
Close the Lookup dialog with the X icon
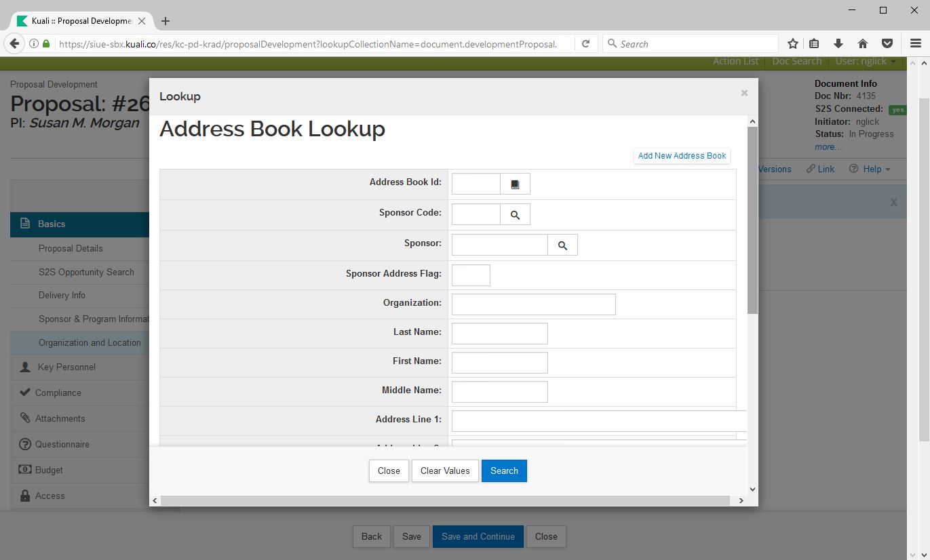tap(744, 94)
